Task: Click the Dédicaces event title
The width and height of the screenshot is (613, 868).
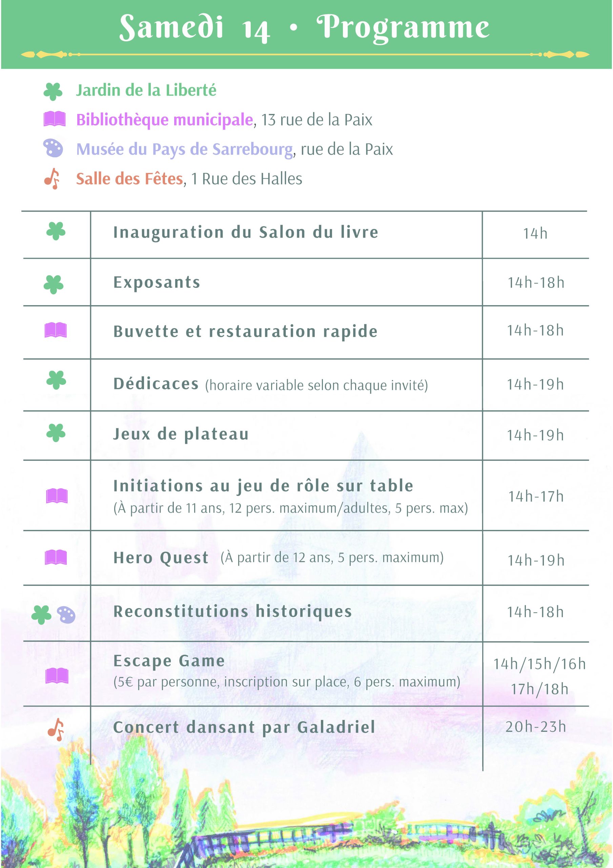Action: pyautogui.click(x=156, y=384)
